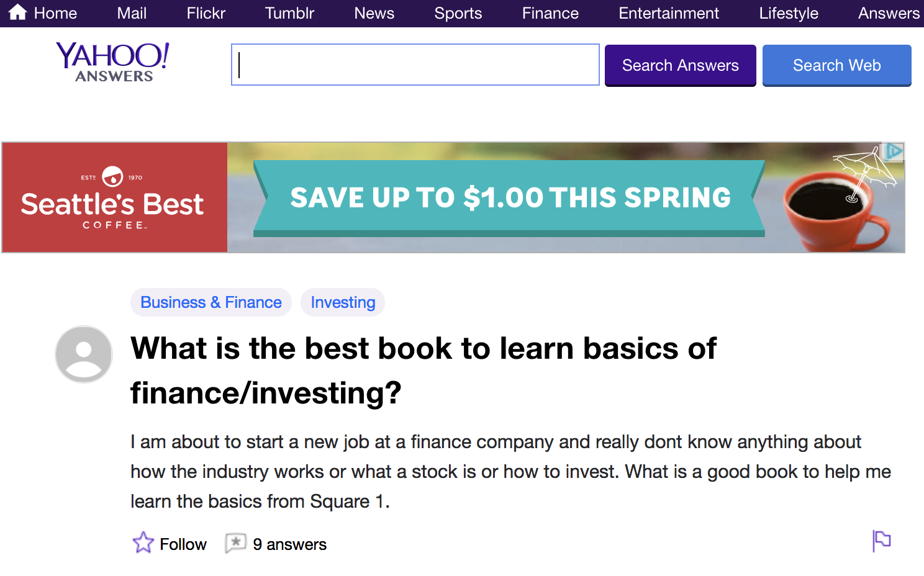Go to News in top navigation

pyautogui.click(x=374, y=13)
